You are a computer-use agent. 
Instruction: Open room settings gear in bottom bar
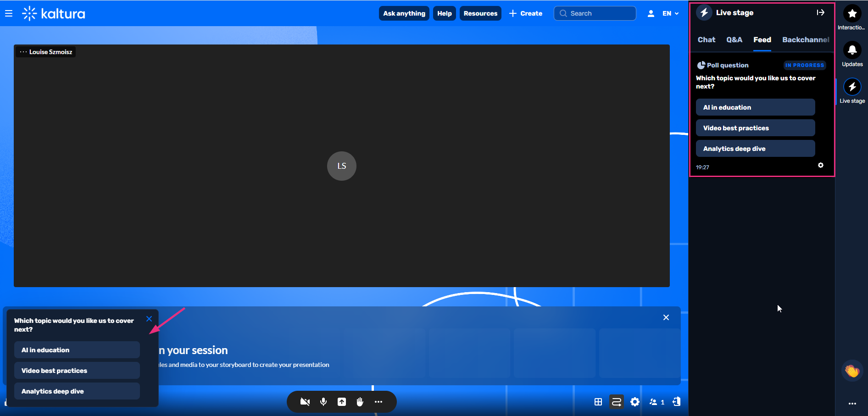635,402
